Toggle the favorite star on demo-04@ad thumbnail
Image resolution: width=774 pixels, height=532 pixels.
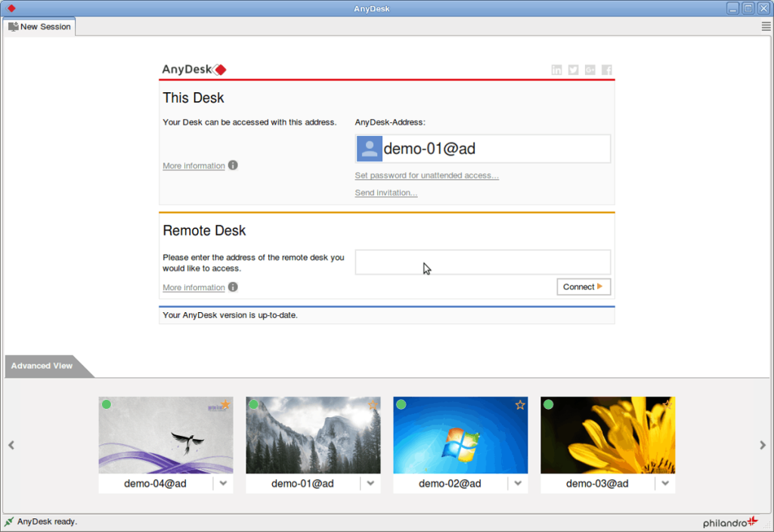[x=227, y=405]
